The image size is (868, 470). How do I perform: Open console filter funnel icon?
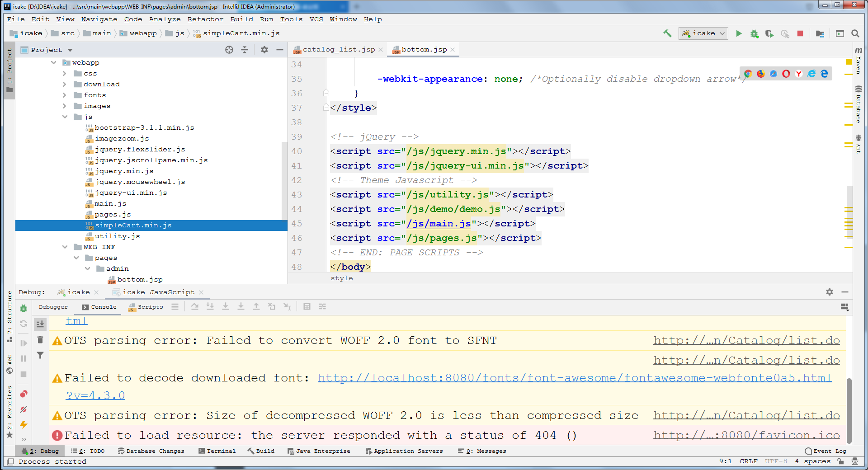pos(40,355)
